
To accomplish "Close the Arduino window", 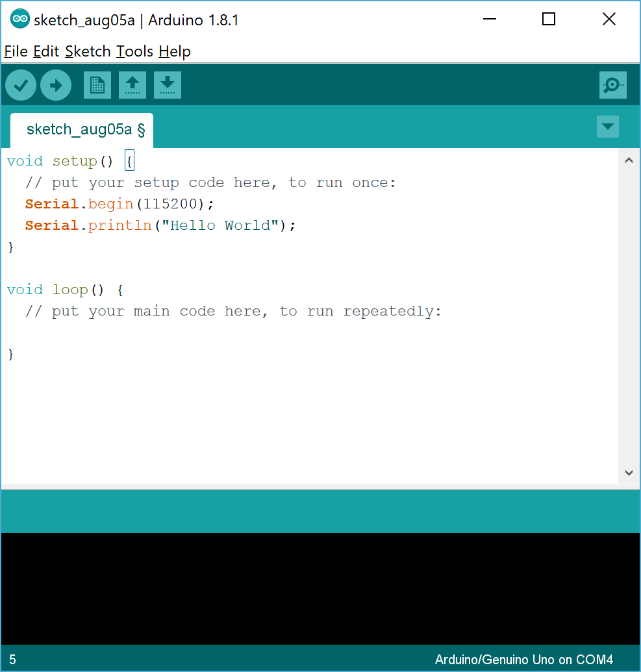I will tap(609, 19).
